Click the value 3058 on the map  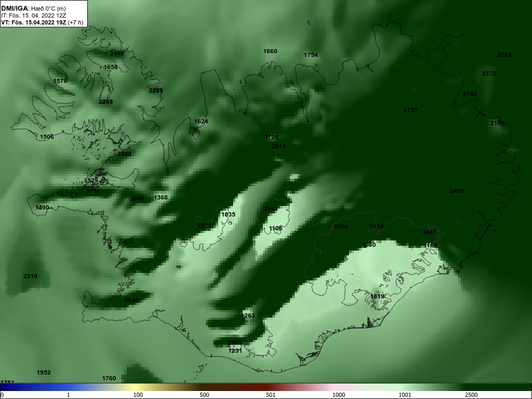point(340,227)
